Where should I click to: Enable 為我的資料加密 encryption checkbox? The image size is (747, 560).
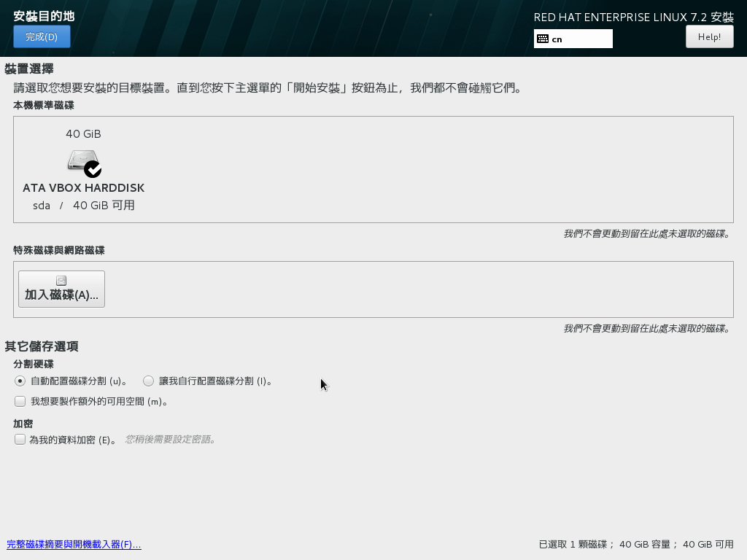click(x=20, y=439)
